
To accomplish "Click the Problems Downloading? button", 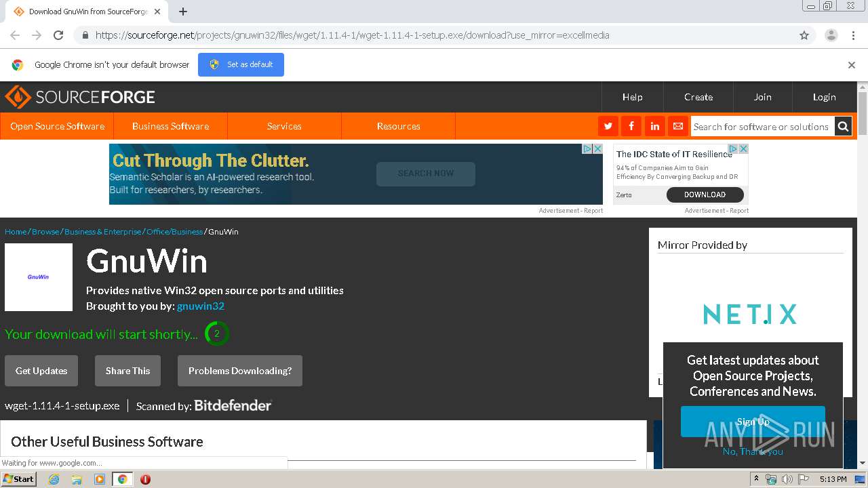I will point(240,371).
